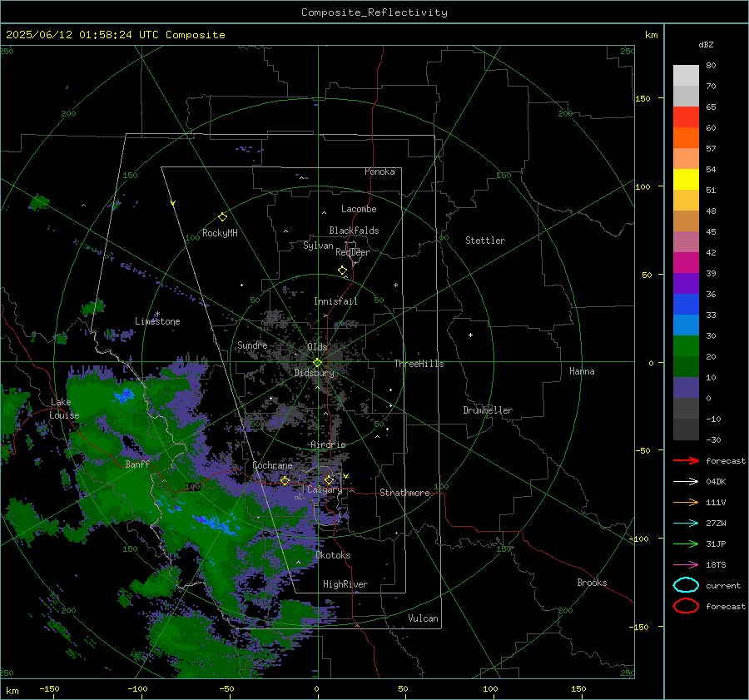Click the 04DK legend label

point(716,482)
